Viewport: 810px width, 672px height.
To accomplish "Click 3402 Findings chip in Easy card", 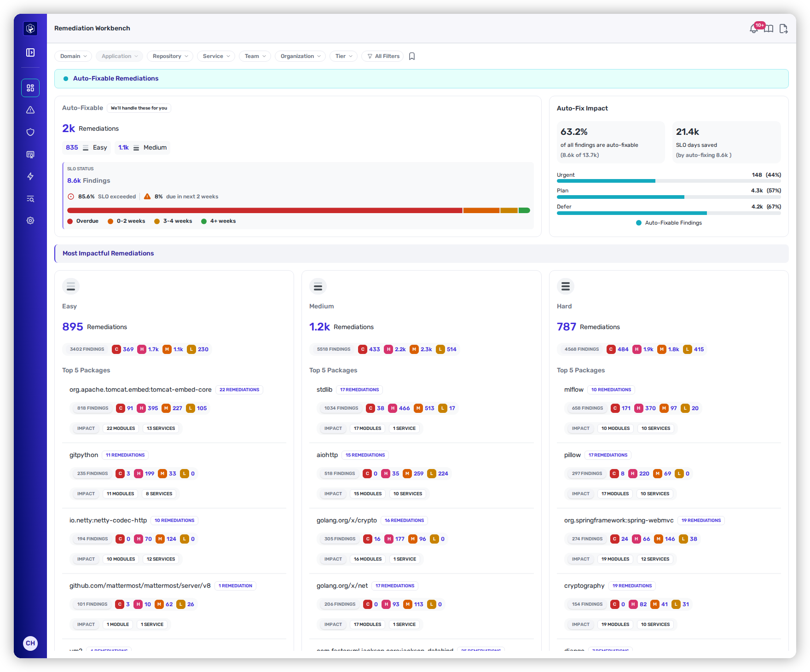I will pos(87,349).
